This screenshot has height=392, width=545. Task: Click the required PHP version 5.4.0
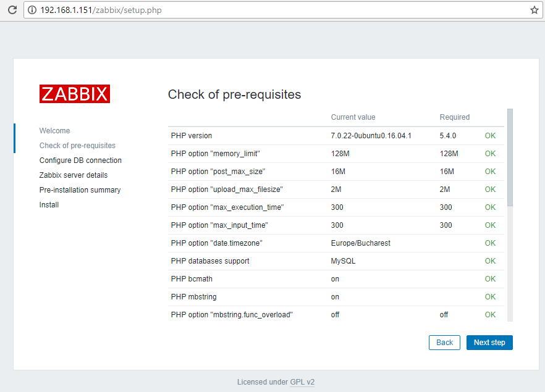447,136
